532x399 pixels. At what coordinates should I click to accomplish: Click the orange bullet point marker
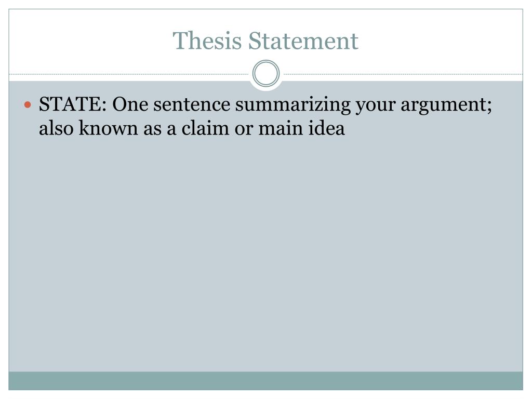point(28,105)
